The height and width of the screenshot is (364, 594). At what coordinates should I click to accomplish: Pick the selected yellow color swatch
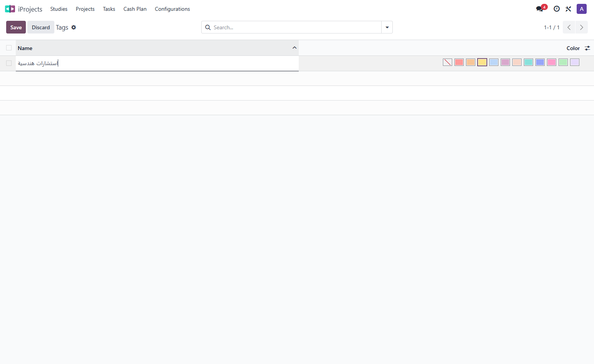click(482, 62)
